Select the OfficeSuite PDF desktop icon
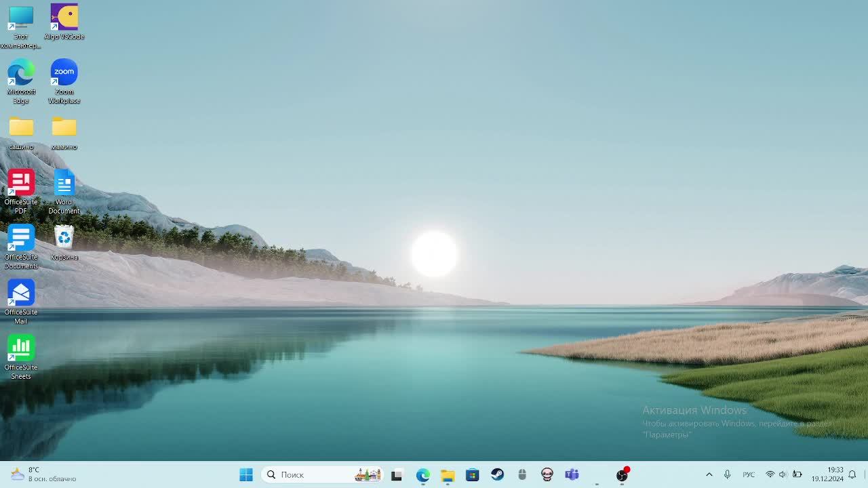Image resolution: width=868 pixels, height=488 pixels. (x=21, y=192)
